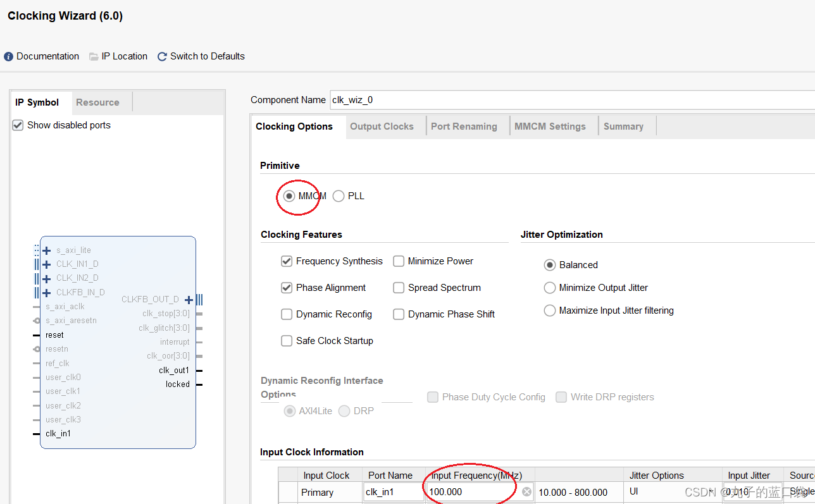The width and height of the screenshot is (815, 504).
Task: Clear the Input Frequency field with the X icon
Action: [x=526, y=491]
